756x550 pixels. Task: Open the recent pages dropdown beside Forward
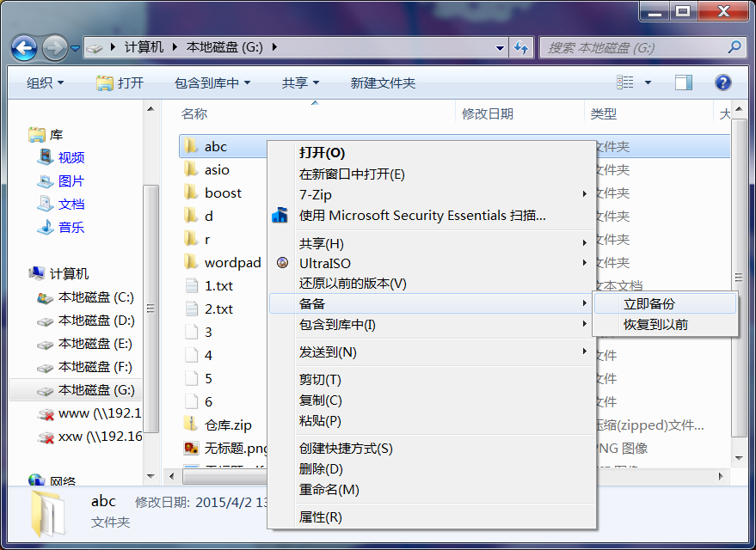pyautogui.click(x=75, y=48)
